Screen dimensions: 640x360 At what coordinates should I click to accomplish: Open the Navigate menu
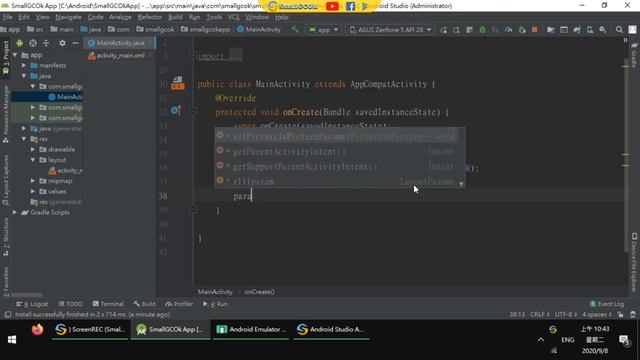pyautogui.click(x=68, y=17)
